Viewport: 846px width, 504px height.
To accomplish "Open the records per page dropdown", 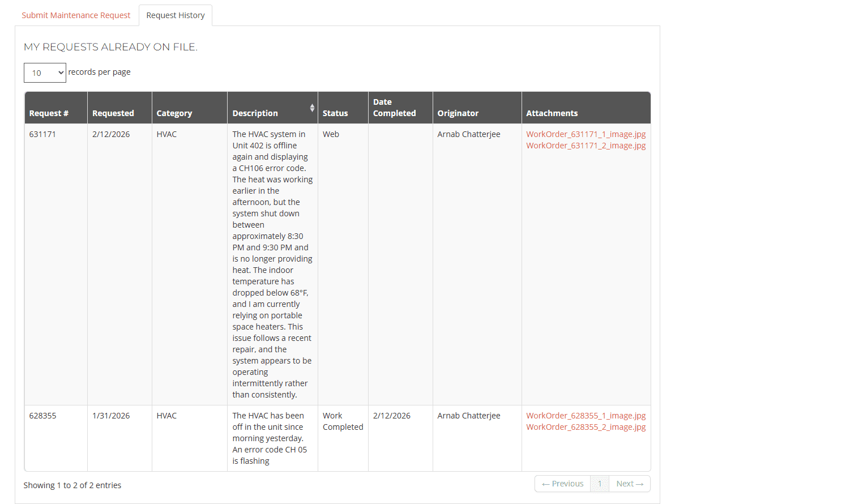I will pyautogui.click(x=45, y=72).
